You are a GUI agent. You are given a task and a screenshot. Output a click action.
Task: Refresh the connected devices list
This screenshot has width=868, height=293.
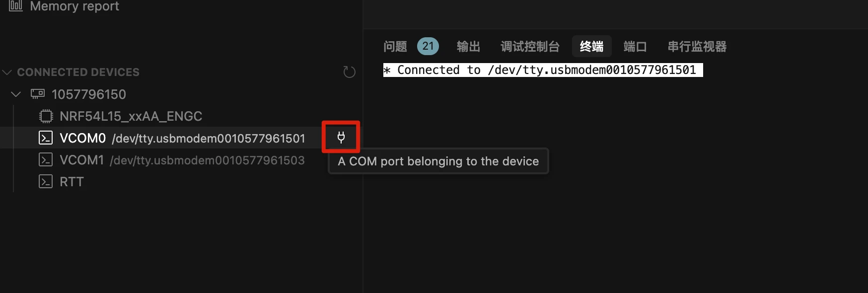(x=349, y=72)
